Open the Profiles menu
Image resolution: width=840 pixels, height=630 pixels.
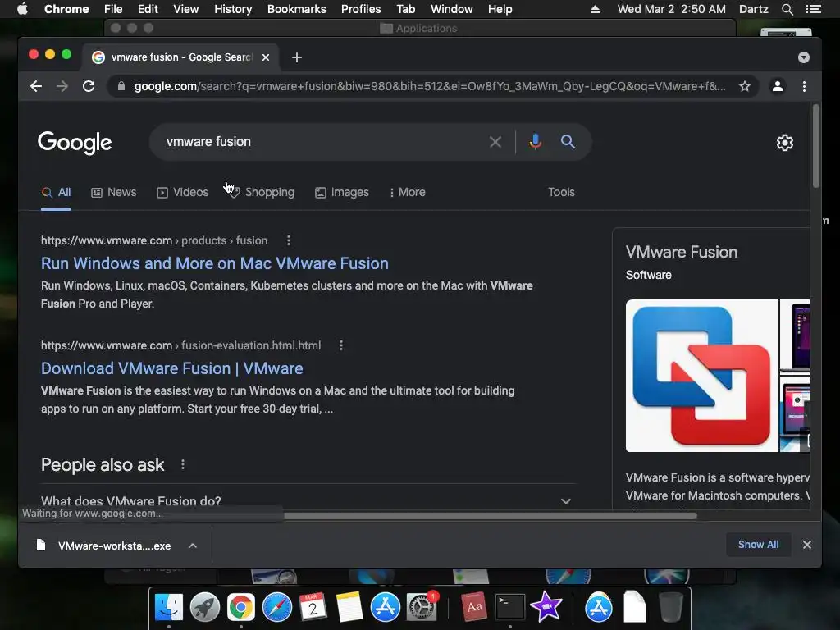[361, 9]
